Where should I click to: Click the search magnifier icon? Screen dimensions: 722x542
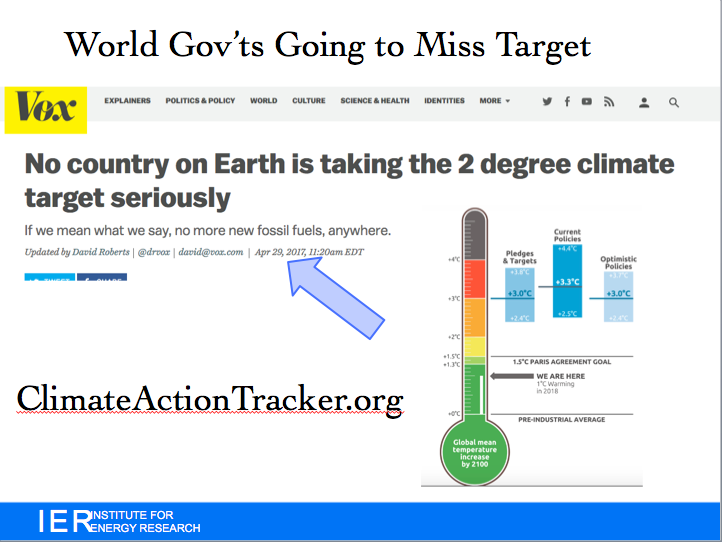(x=674, y=102)
